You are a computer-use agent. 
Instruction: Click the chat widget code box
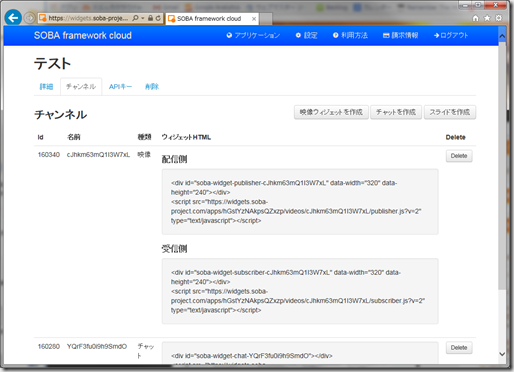click(300, 353)
